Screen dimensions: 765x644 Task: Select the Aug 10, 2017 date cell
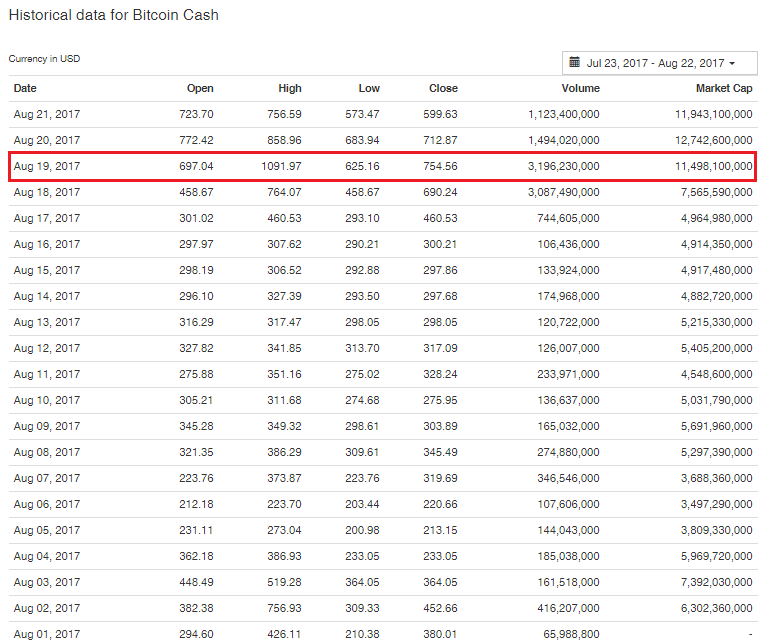[x=47, y=401]
